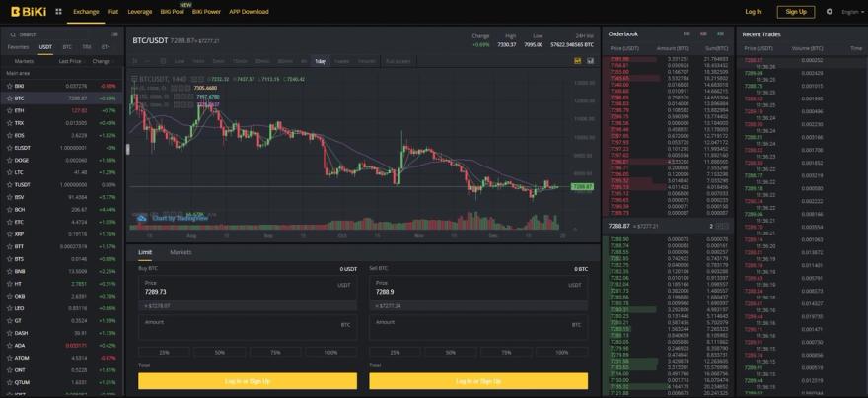This screenshot has width=868, height=398.
Task: Click the TradingView cloud logo on chart
Action: tap(142, 218)
